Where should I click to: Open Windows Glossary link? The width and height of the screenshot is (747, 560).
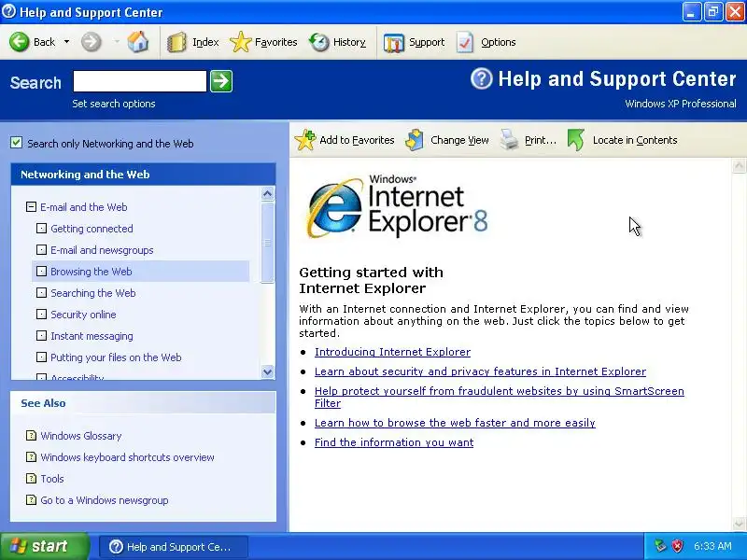pyautogui.click(x=81, y=436)
